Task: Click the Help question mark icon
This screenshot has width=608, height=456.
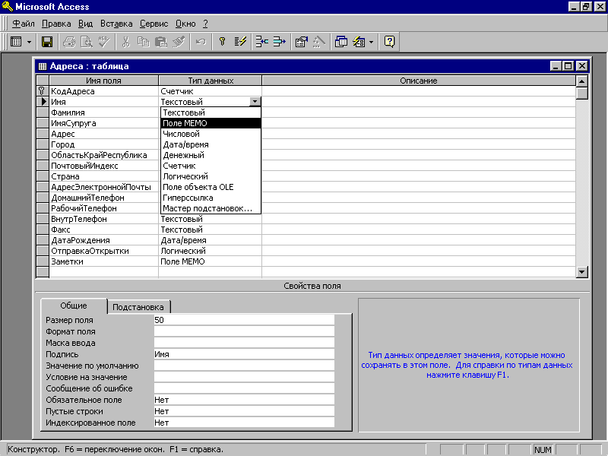Action: (389, 42)
